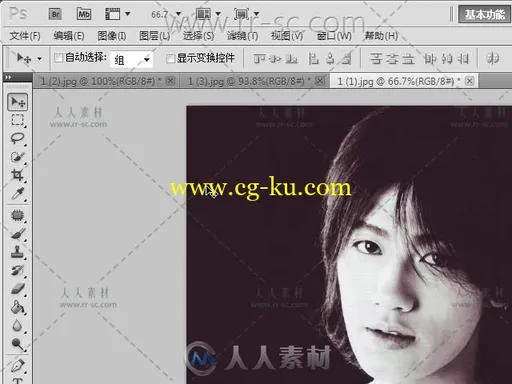Click the portrait image canvas

[349, 245]
